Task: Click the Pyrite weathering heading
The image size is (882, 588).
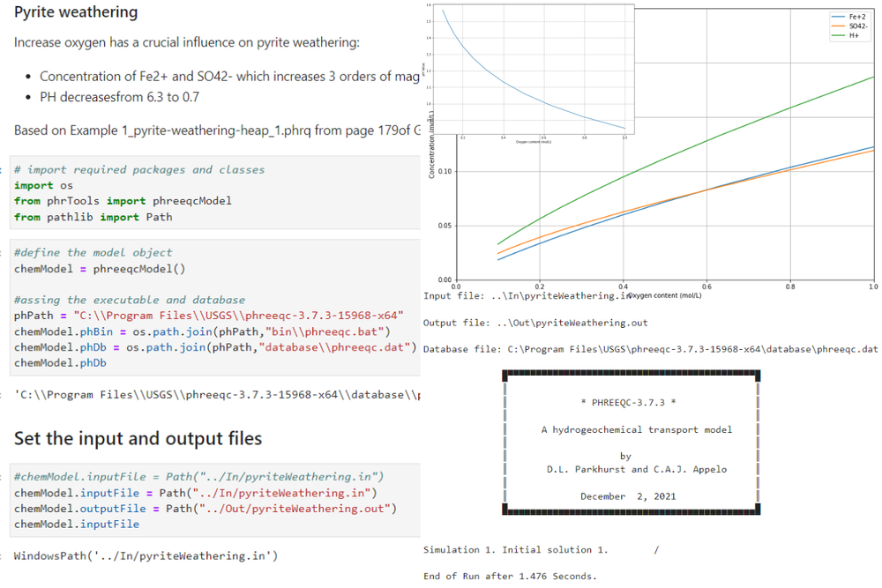Action: (76, 12)
